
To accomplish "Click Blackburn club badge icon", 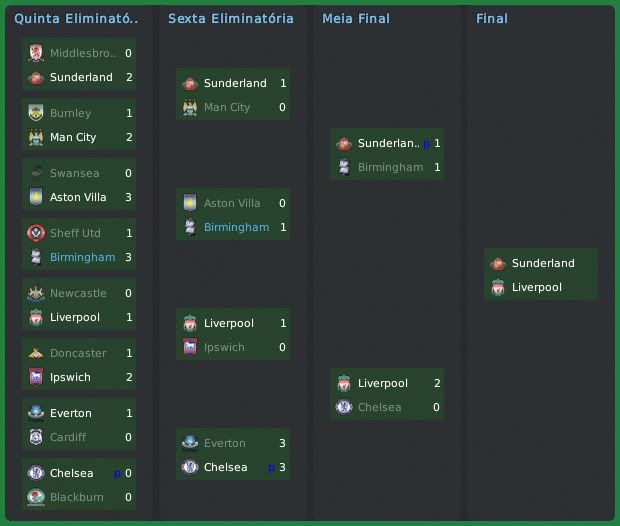I will point(36,497).
